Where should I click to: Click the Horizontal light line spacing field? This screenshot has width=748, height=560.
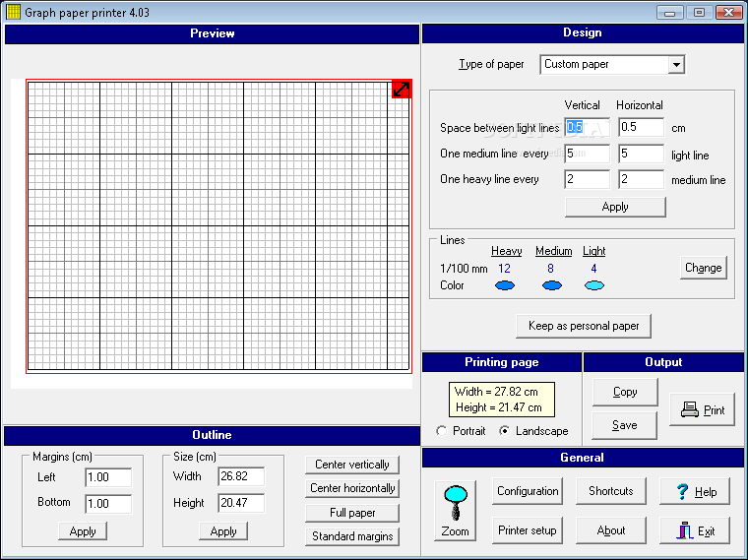(641, 127)
